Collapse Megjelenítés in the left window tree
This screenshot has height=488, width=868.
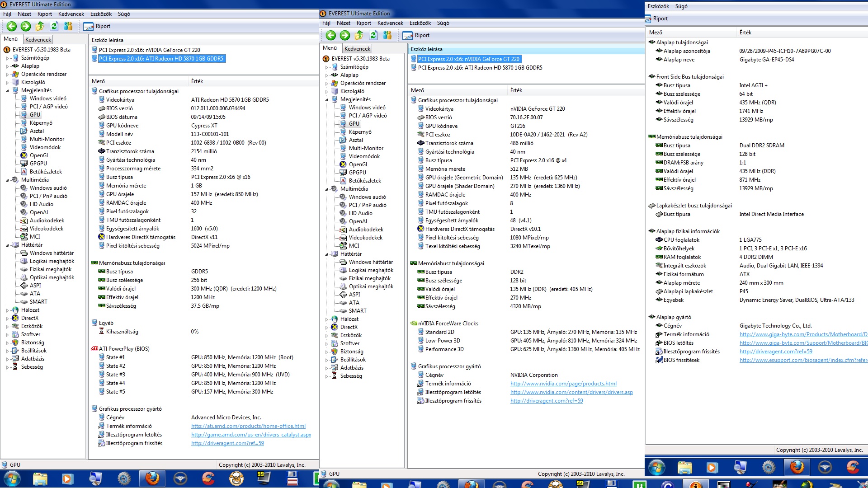[x=8, y=91]
